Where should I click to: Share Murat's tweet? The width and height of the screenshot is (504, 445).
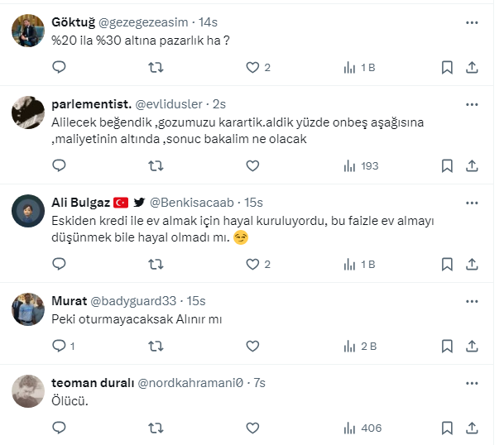point(472,346)
